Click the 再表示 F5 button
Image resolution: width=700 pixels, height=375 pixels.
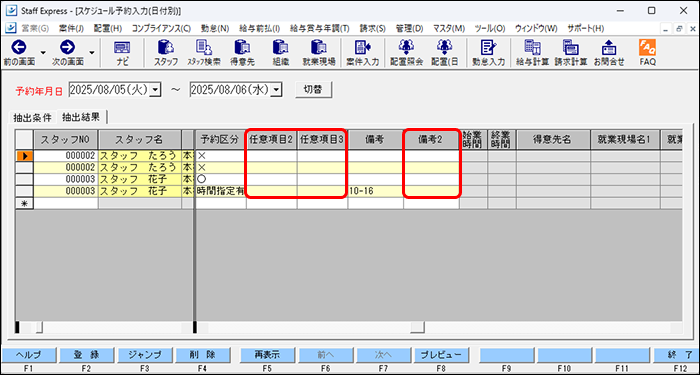coord(267,355)
